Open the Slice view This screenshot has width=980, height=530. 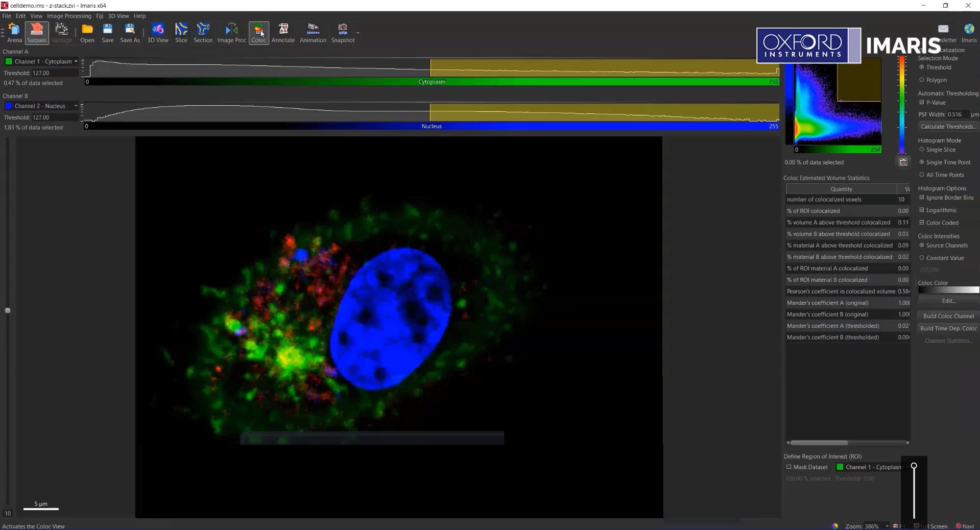[181, 32]
